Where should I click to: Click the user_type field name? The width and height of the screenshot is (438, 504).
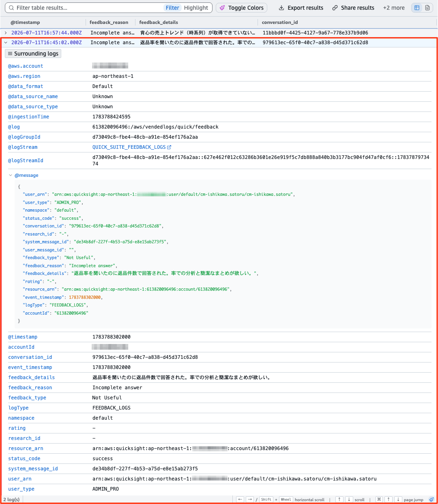click(x=21, y=489)
